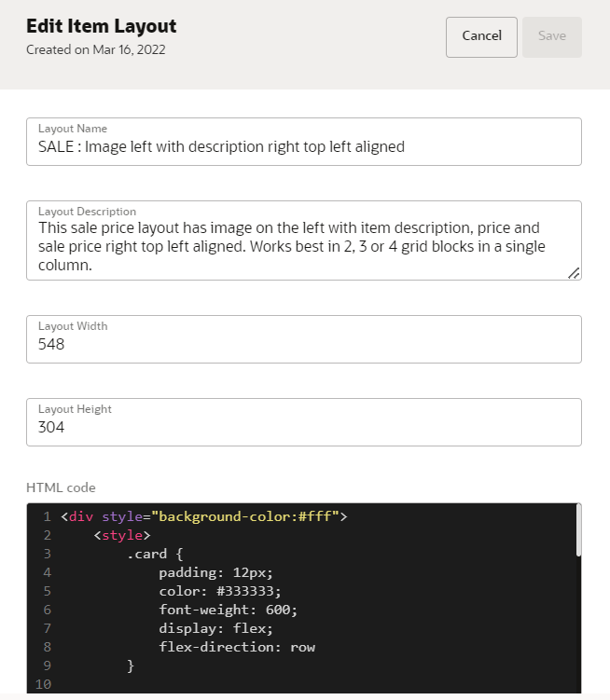Click the .card selector on line 3
The width and height of the screenshot is (610, 700).
click(x=146, y=554)
